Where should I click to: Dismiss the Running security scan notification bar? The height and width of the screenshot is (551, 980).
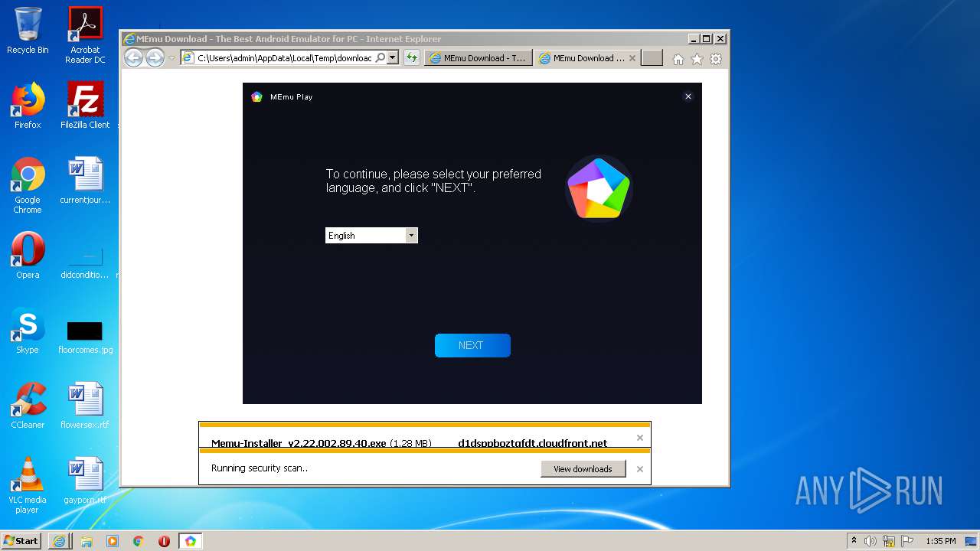pyautogui.click(x=640, y=469)
